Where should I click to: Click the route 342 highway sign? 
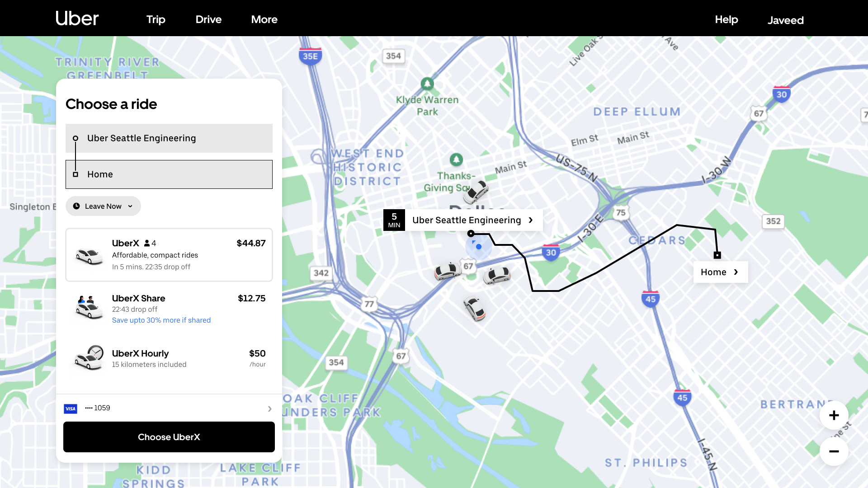321,273
